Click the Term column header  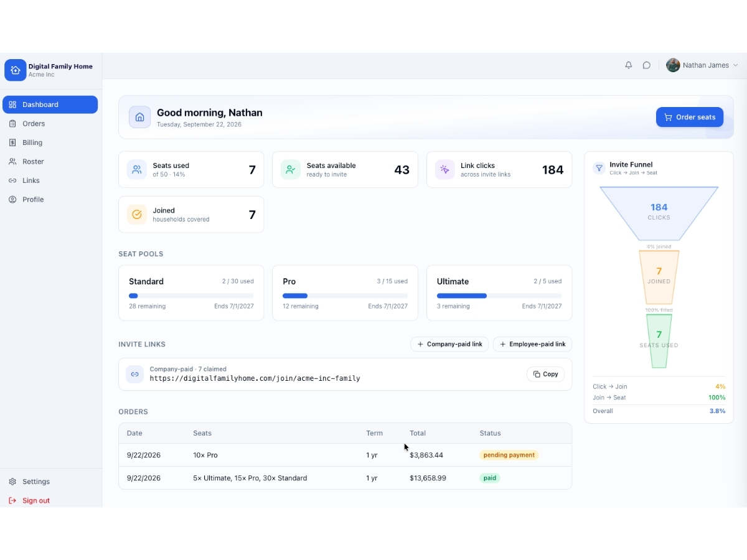coord(374,433)
